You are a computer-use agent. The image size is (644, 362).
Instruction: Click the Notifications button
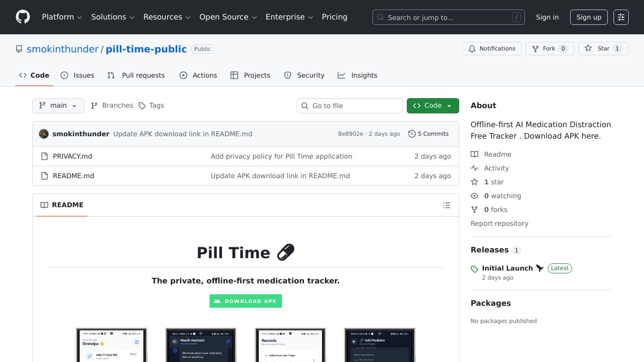point(492,49)
